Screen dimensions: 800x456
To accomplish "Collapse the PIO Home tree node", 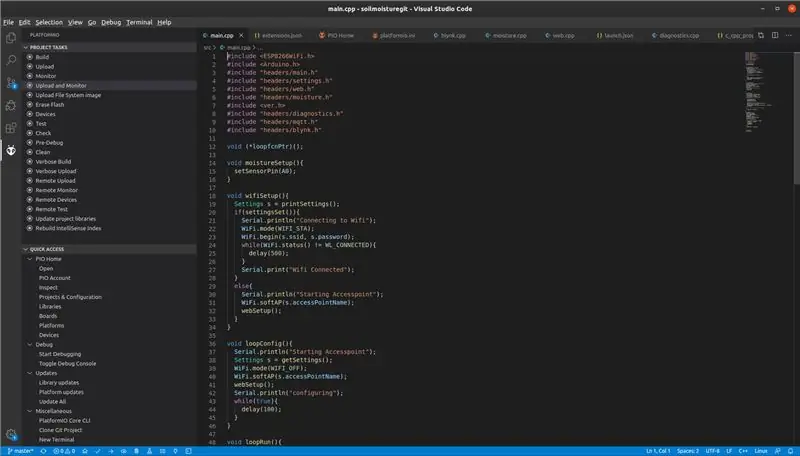I will 30,259.
